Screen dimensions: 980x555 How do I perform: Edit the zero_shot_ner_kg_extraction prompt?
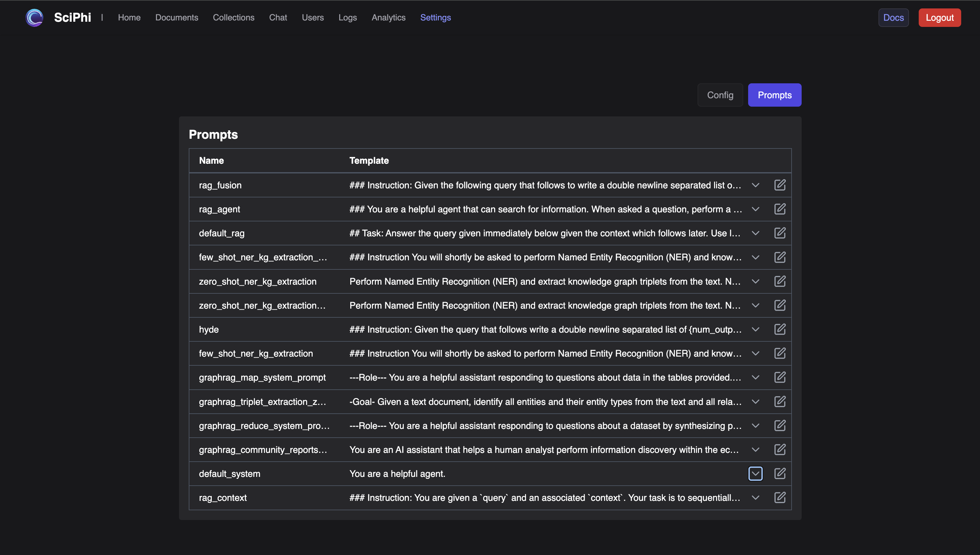[780, 281]
